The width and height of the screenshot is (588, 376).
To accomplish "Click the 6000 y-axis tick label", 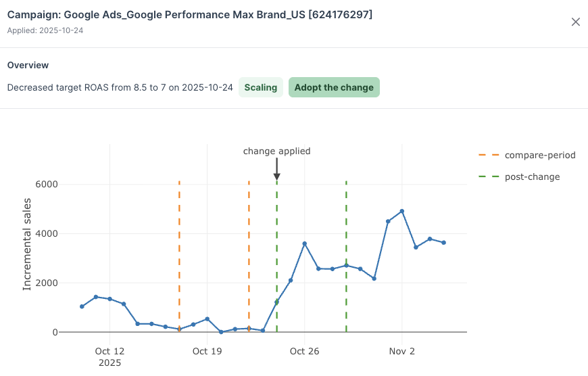I will pos(46,185).
